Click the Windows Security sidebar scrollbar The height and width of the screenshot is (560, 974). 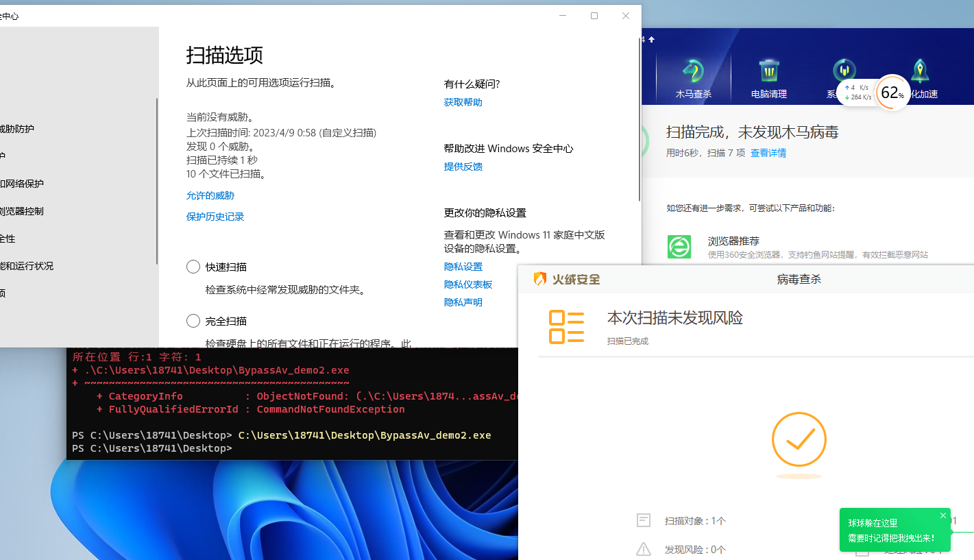click(157, 182)
